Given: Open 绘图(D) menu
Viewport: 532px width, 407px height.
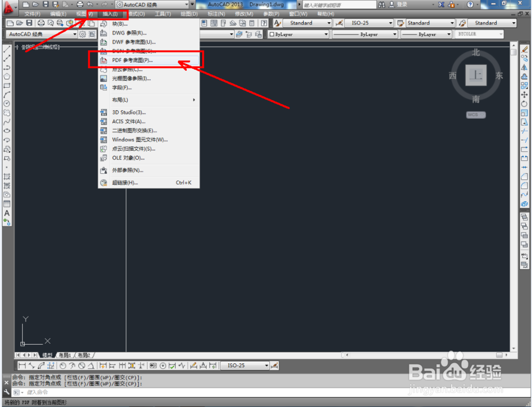Looking at the screenshot, I should point(189,14).
